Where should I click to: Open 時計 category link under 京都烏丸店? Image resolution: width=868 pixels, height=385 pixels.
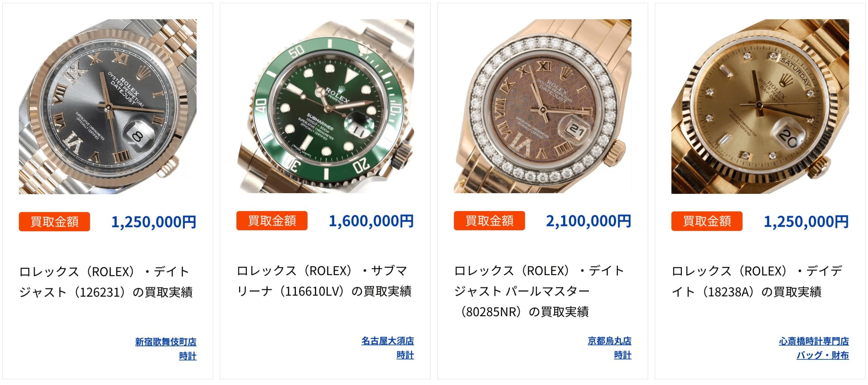623,355
